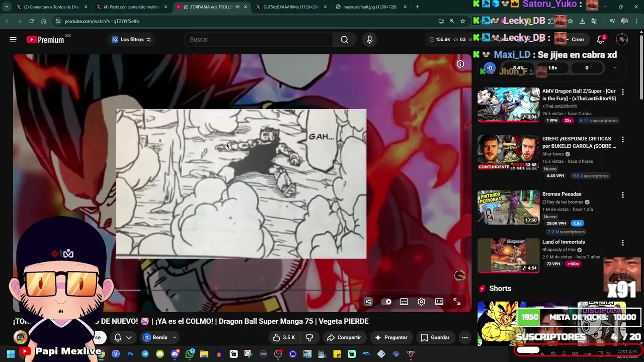This screenshot has width=644, height=362.
Task: Focus the Buscar search field
Action: 259,40
